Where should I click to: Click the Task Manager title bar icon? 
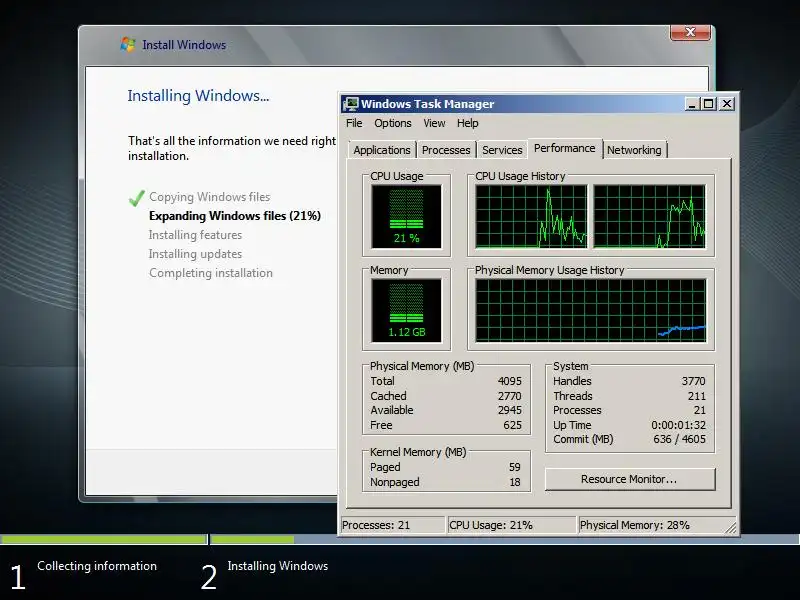[351, 104]
